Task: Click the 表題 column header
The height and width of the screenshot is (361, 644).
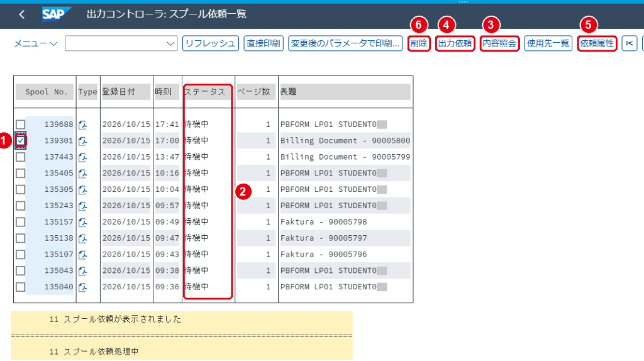Action: pyautogui.click(x=345, y=92)
